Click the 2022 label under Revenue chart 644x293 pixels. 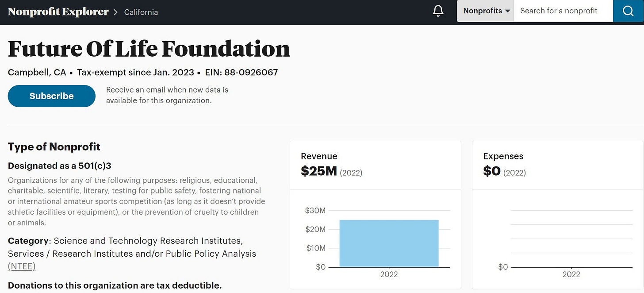pyautogui.click(x=389, y=274)
